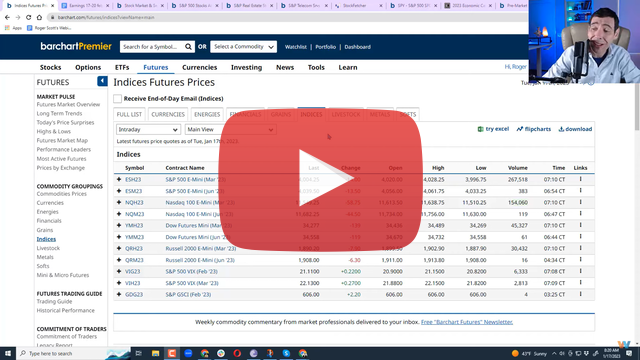
Task: Open File Explorer from the taskbar
Action: (x=156, y=353)
